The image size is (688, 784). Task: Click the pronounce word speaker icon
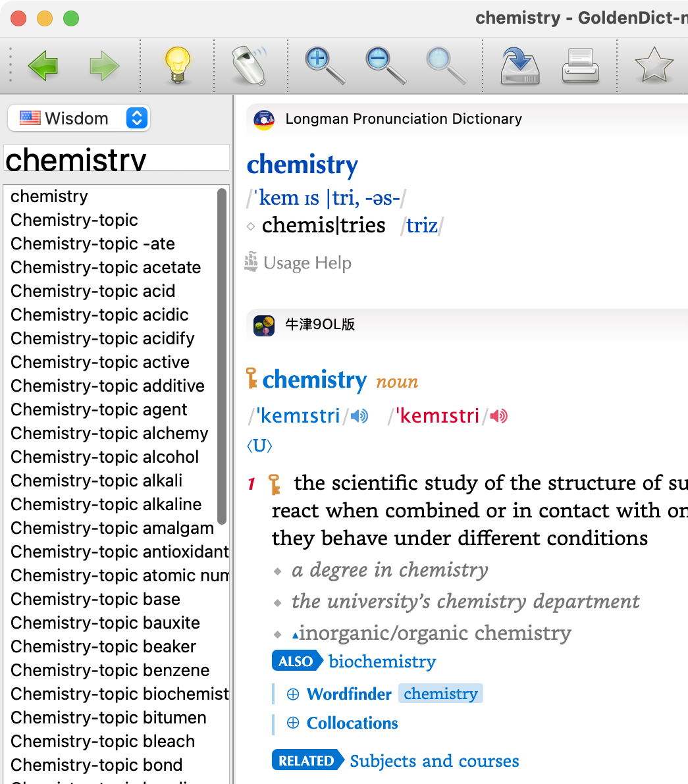tap(250, 66)
